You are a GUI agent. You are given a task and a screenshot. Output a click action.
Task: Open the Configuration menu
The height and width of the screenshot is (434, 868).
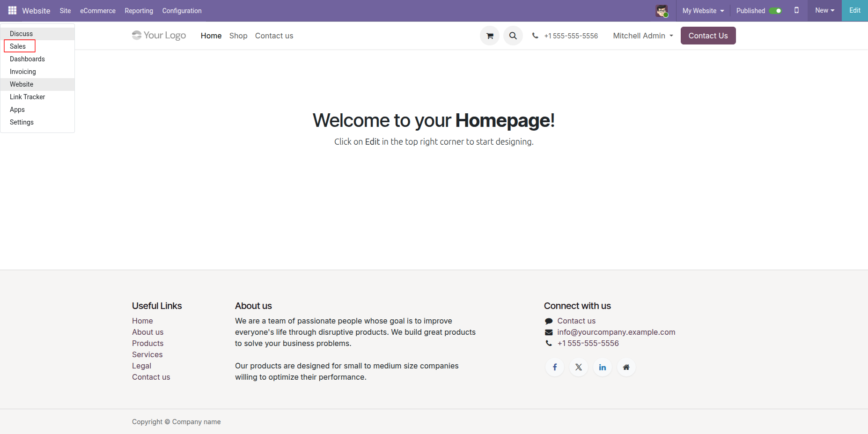coord(182,11)
